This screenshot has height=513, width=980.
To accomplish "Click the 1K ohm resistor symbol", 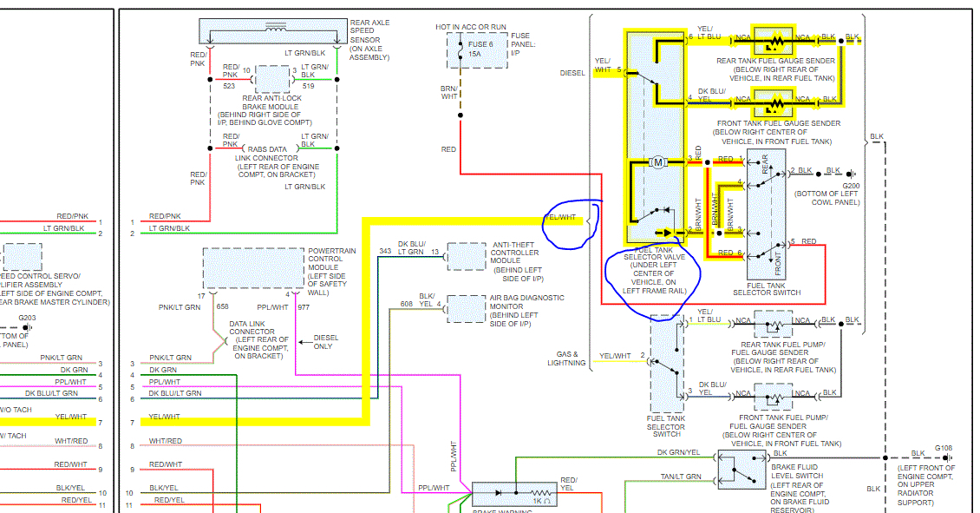I will click(x=540, y=494).
